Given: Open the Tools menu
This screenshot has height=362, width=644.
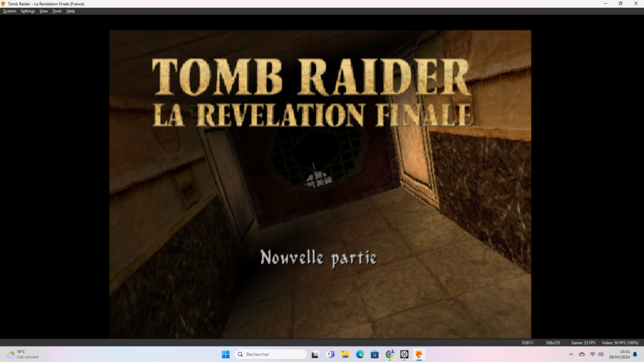Looking at the screenshot, I should (x=57, y=11).
